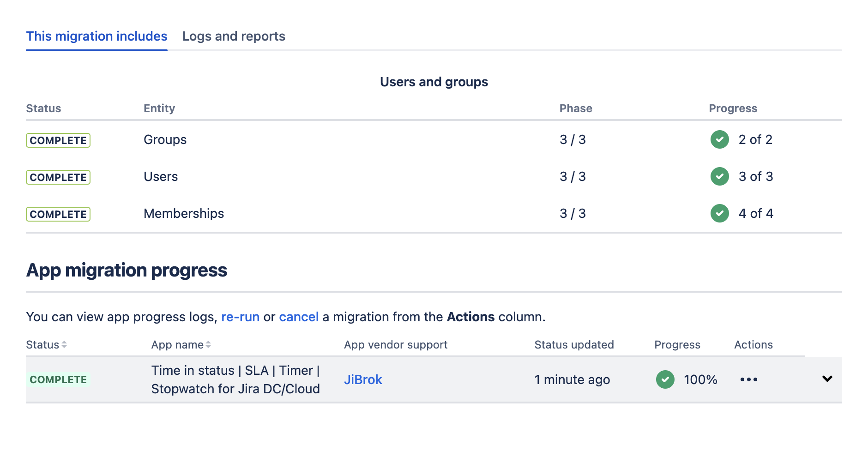Open the JiBrok vendor support link
The width and height of the screenshot is (868, 469).
tap(363, 379)
